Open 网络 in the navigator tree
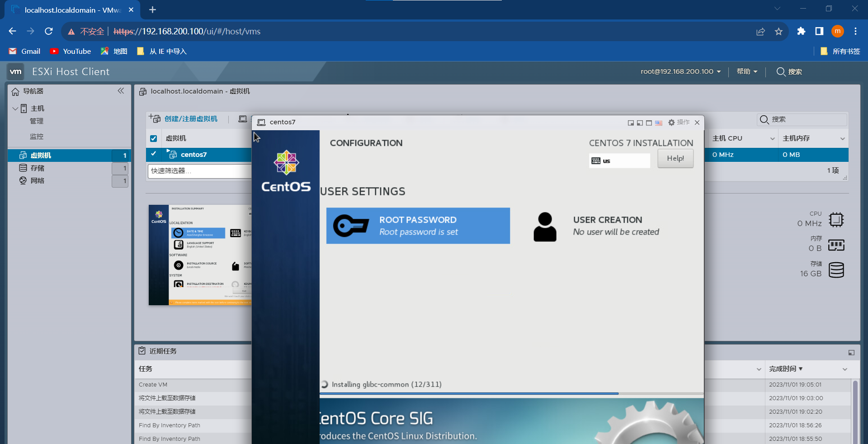Screen dimensions: 868x444 click(x=37, y=180)
